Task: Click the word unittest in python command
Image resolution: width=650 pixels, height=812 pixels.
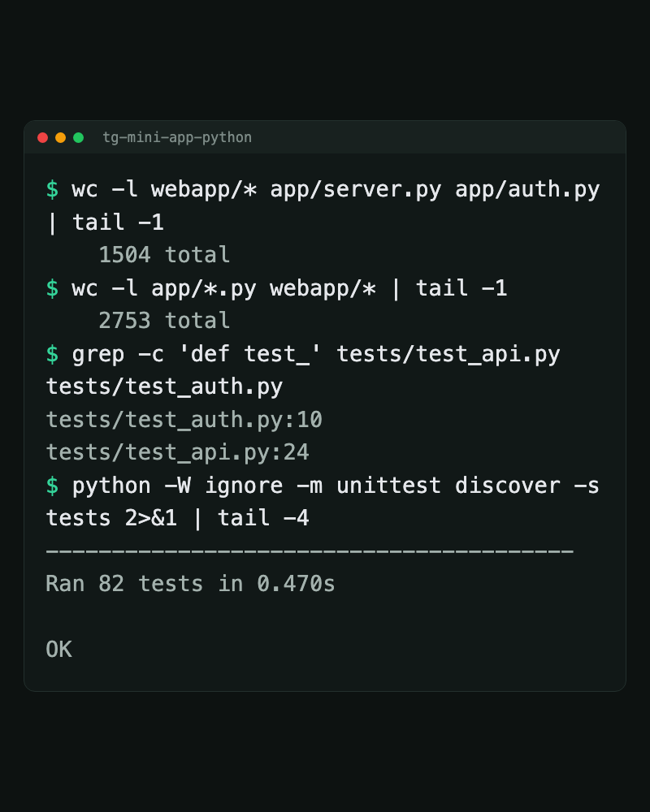Action: pyautogui.click(x=388, y=486)
